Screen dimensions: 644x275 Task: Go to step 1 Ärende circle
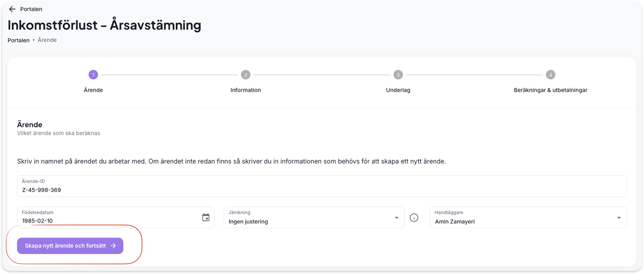(93, 75)
